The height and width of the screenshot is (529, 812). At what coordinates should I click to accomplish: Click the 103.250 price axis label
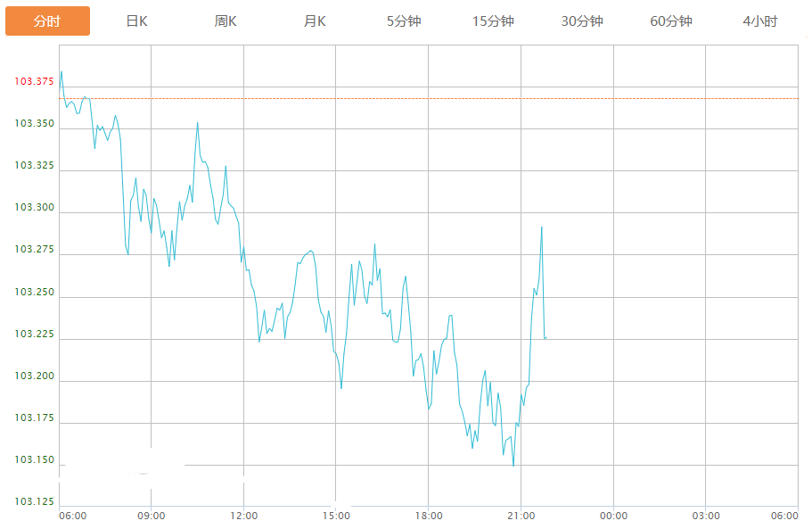[x=34, y=293]
